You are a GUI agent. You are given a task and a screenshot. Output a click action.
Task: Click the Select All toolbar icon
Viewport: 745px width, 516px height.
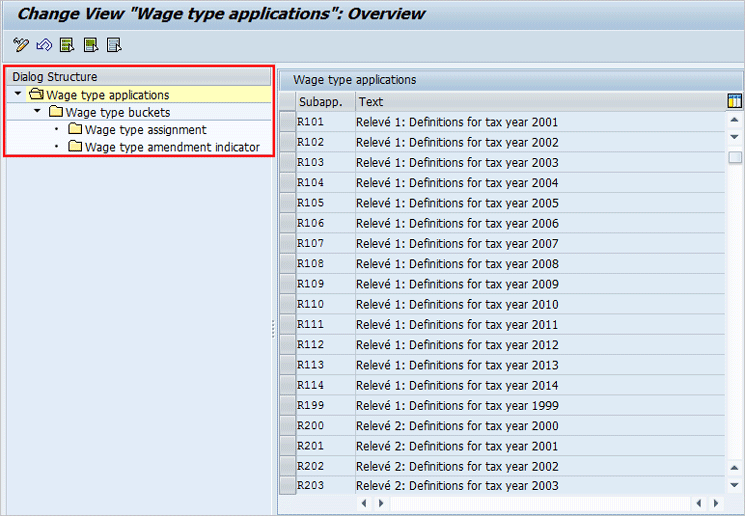67,44
